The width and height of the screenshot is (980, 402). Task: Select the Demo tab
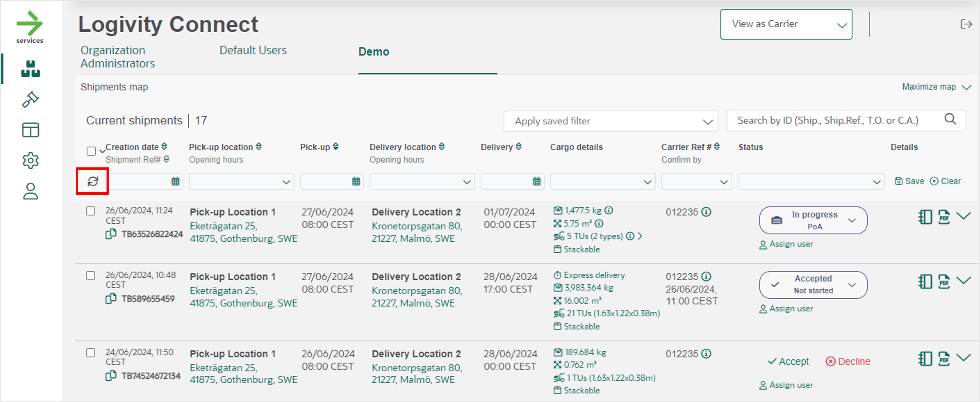click(x=374, y=52)
